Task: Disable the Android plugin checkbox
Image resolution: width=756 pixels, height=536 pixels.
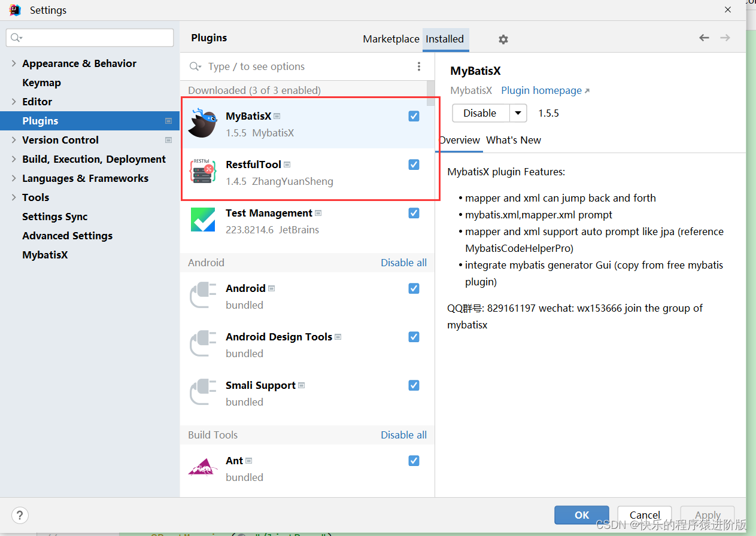Action: click(x=414, y=288)
